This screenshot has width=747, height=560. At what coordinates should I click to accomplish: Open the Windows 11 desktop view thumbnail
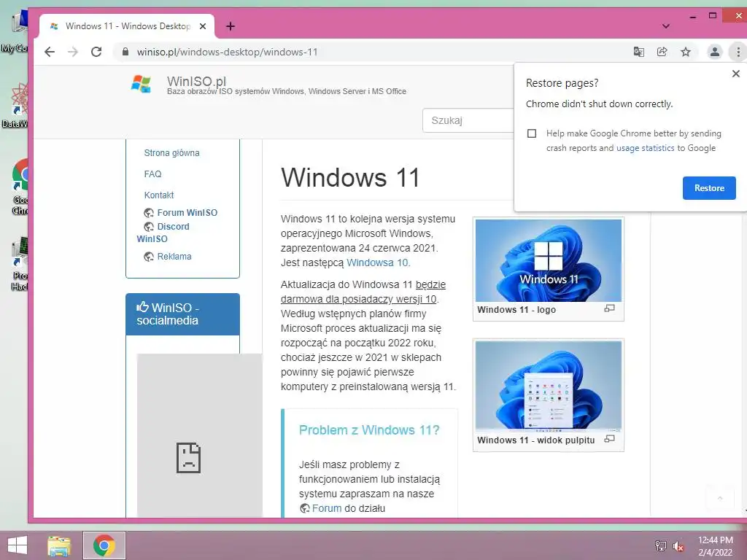pos(549,386)
